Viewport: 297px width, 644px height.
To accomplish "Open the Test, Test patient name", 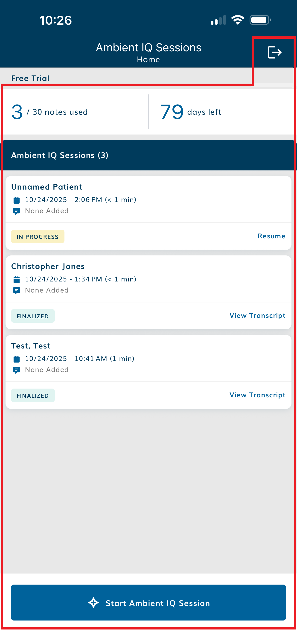I will coord(31,346).
